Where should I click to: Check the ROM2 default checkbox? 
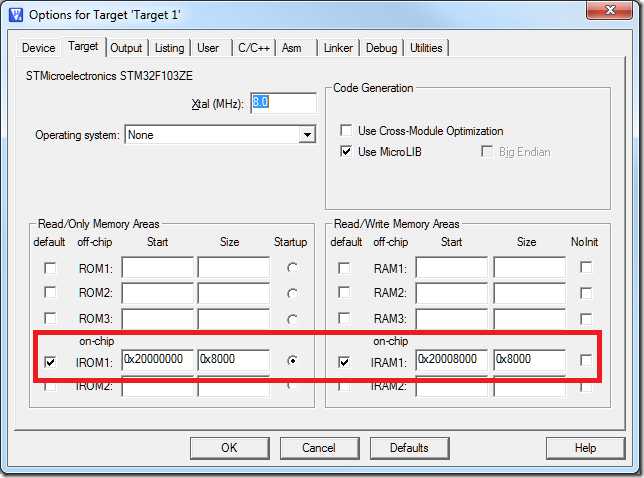click(50, 293)
